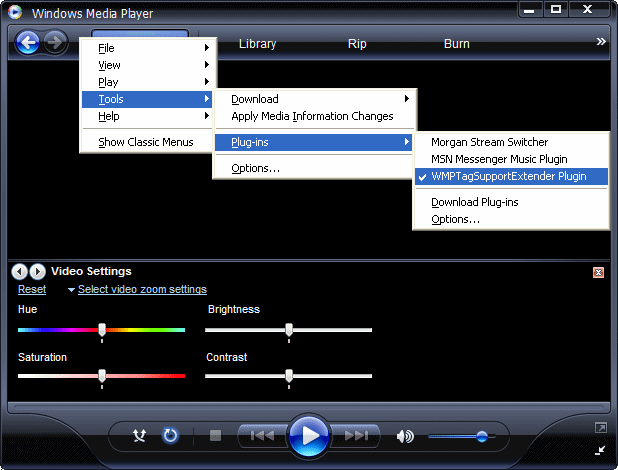Expand the video zoom settings dropdown arrow
Image resolution: width=618 pixels, height=470 pixels.
tap(71, 290)
